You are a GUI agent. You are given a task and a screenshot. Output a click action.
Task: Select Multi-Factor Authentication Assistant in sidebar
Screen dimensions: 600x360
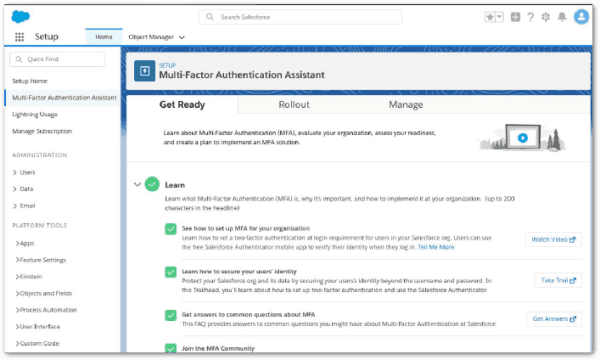64,98
